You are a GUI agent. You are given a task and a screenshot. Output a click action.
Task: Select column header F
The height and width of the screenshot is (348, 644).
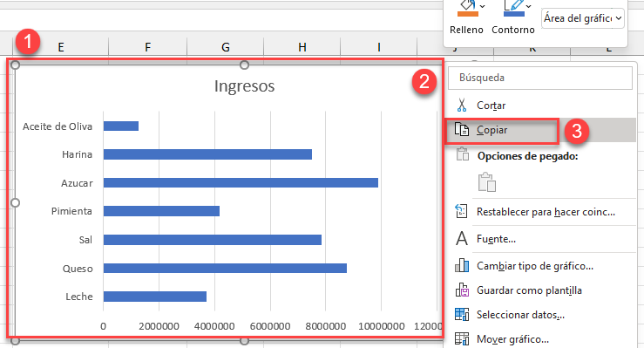point(147,47)
